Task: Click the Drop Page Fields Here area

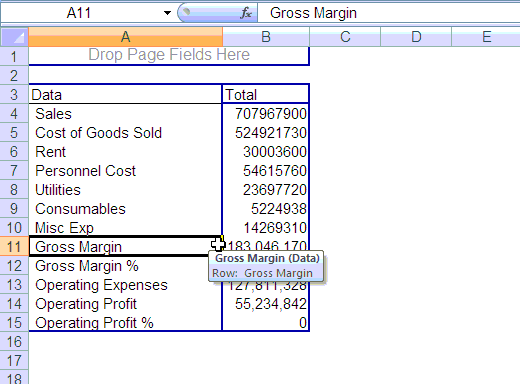Action: [x=169, y=56]
